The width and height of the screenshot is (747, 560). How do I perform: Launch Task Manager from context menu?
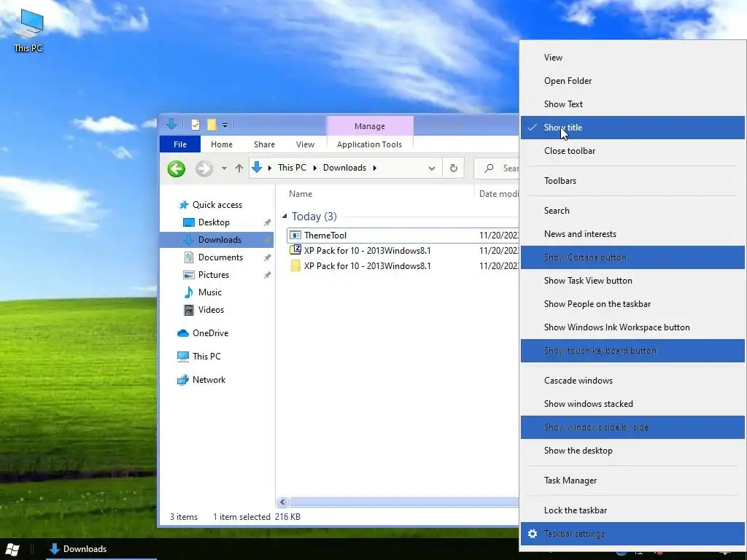(632, 481)
